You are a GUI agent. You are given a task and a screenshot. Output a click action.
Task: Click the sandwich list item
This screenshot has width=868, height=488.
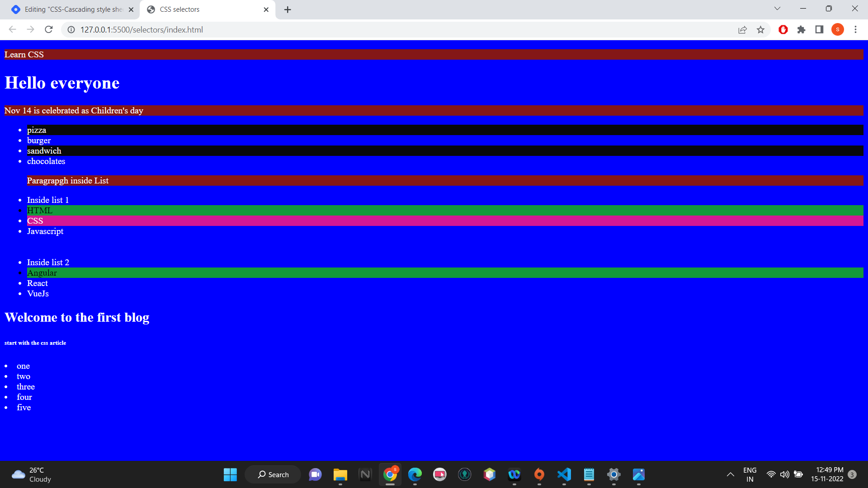click(x=445, y=151)
